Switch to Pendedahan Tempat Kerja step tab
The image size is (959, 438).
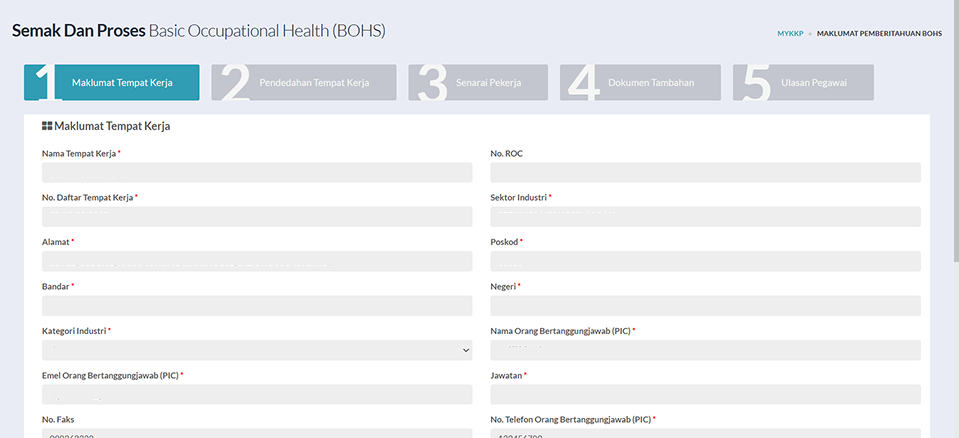(304, 83)
